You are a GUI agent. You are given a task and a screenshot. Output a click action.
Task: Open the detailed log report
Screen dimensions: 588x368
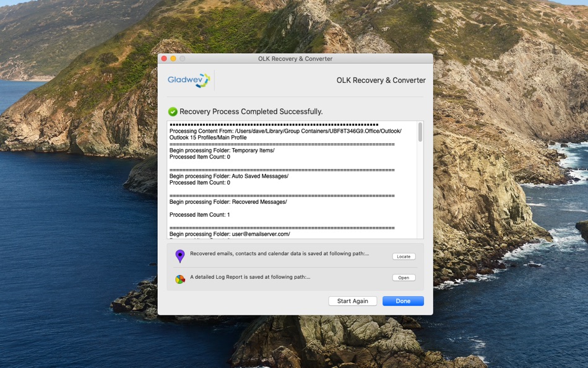click(404, 278)
